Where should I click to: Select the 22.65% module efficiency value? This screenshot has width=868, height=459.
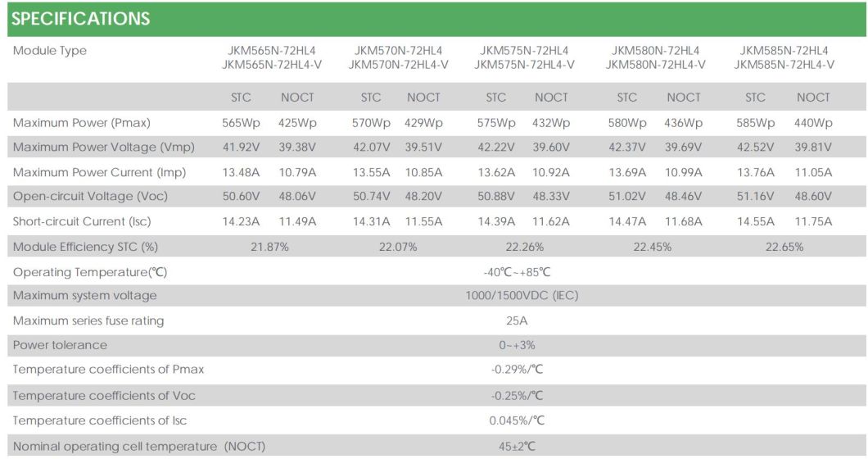(x=784, y=247)
